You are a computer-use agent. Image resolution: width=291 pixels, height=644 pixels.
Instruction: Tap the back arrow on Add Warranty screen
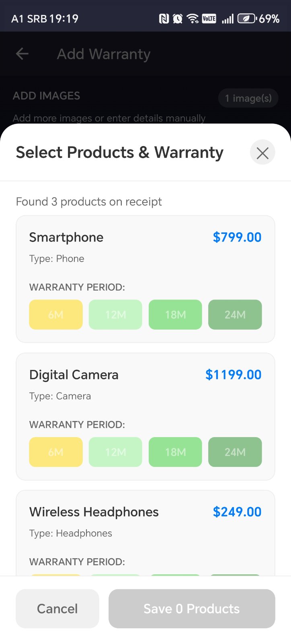click(x=21, y=54)
